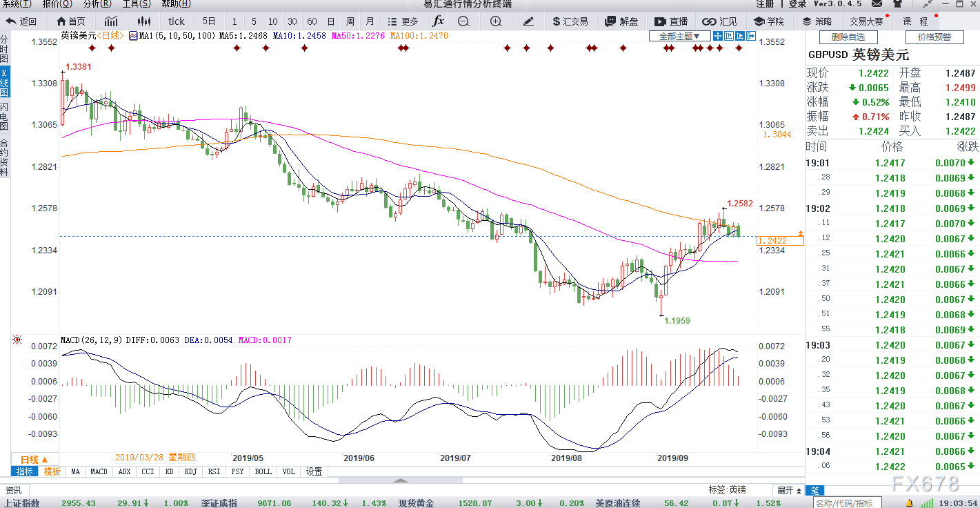Open the 日线 period selector
Image resolution: width=980 pixels, height=508 pixels.
[34, 460]
